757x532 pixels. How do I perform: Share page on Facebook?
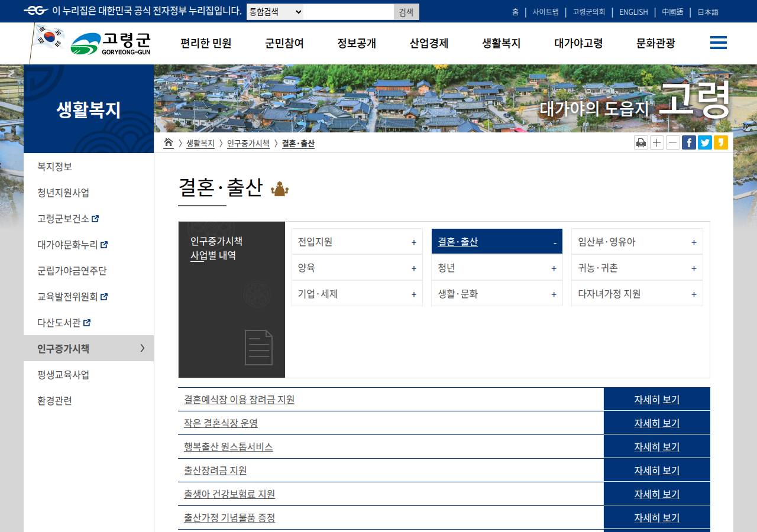[689, 142]
